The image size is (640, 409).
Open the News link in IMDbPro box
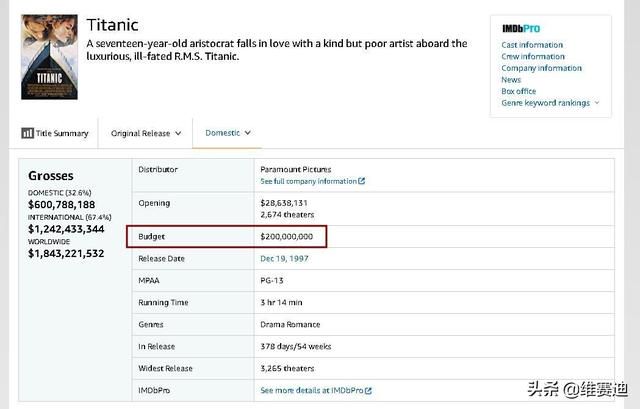(511, 80)
